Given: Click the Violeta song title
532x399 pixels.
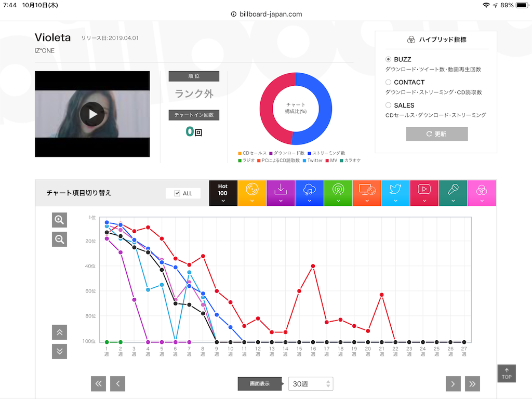Looking at the screenshot, I should click(x=53, y=37).
